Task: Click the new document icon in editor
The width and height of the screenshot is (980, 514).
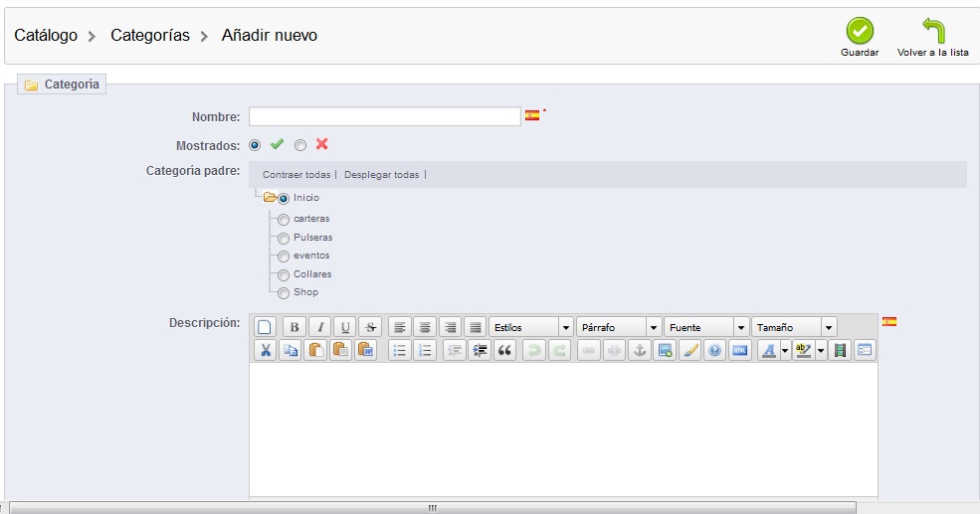Action: [x=265, y=327]
